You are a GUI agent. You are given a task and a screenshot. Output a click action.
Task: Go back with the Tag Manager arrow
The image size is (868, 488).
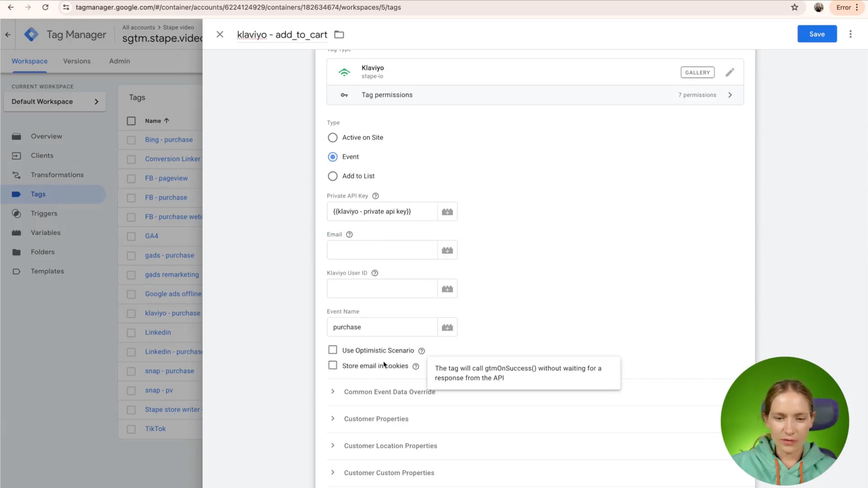pyautogui.click(x=8, y=34)
